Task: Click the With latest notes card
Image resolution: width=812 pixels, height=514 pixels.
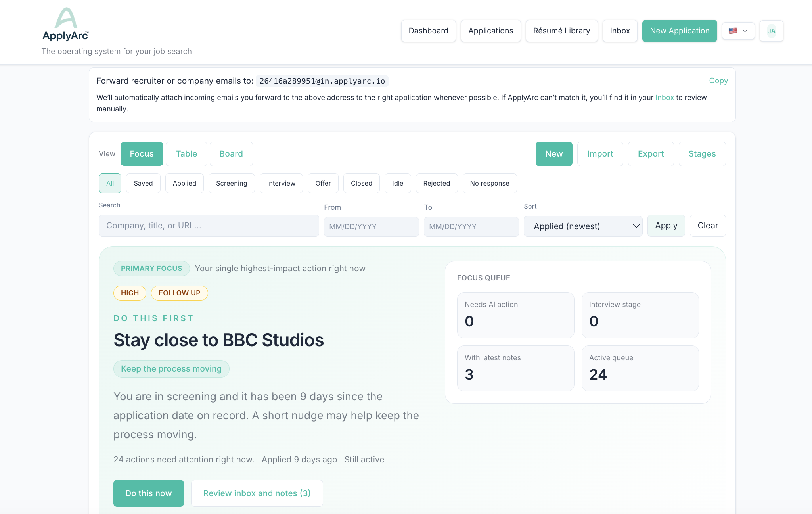Action: (515, 368)
